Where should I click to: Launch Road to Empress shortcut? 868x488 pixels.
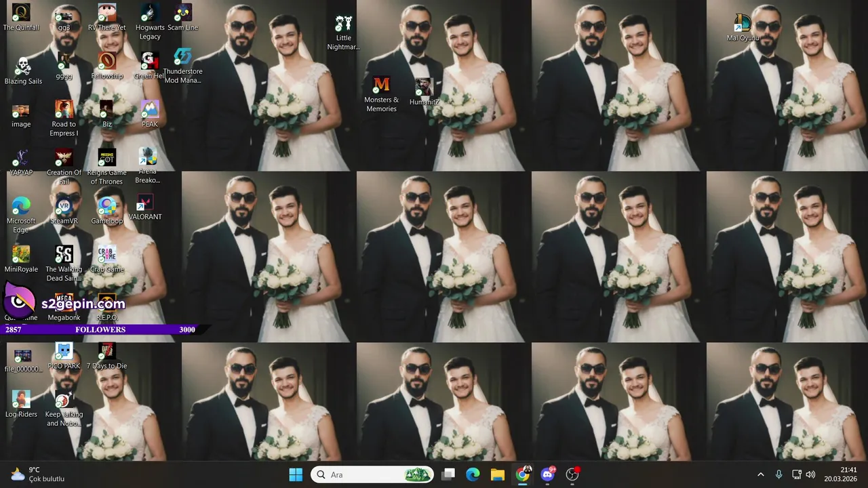point(64,119)
